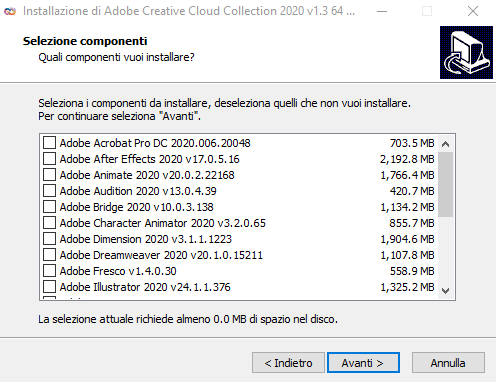Click the Adobe Fresco v1.4.0.30 label
The width and height of the screenshot is (496, 382).
point(118,271)
